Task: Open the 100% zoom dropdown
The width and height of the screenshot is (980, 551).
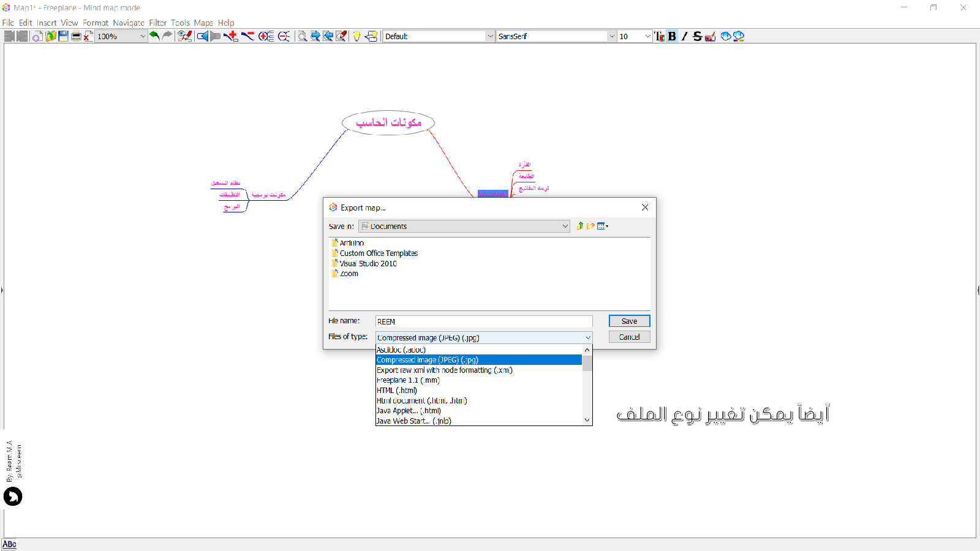Action: 143,36
